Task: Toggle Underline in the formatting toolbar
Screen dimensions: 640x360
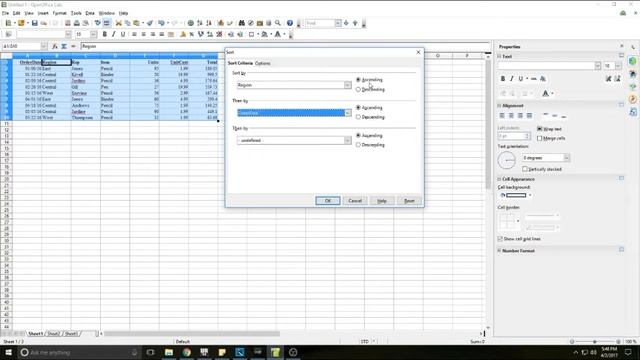Action: 122,34
